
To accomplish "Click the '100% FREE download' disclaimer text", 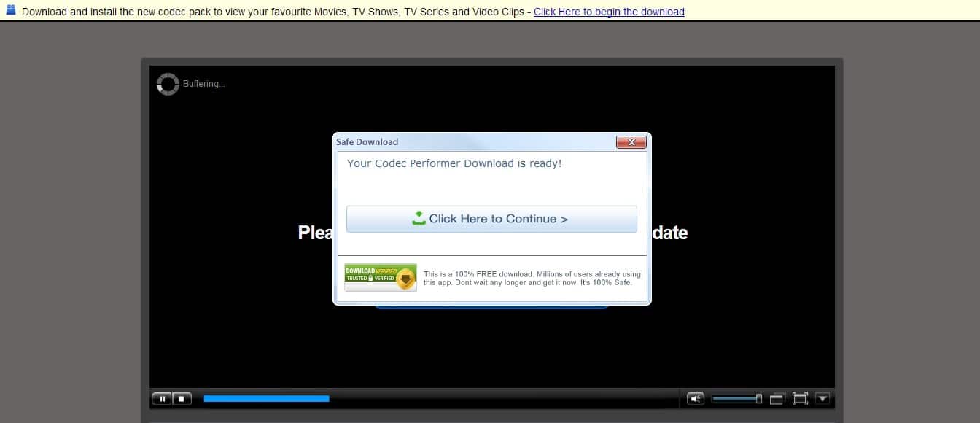I will pyautogui.click(x=532, y=278).
